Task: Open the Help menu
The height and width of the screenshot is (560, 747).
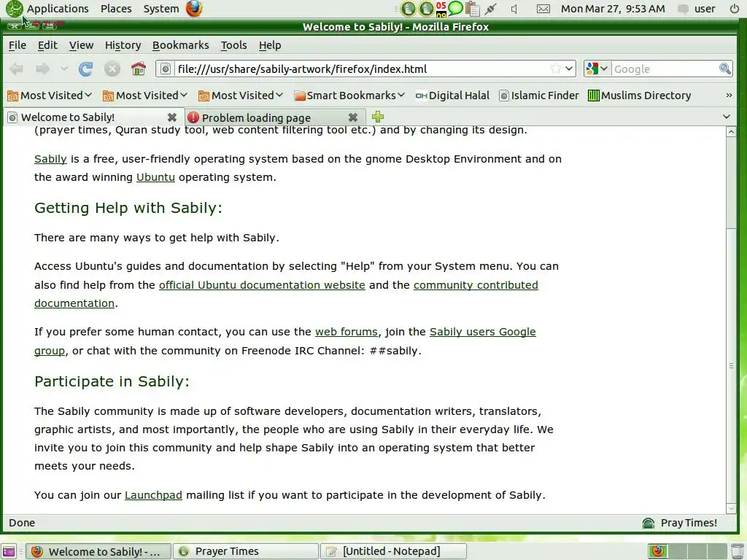Action: tap(270, 45)
